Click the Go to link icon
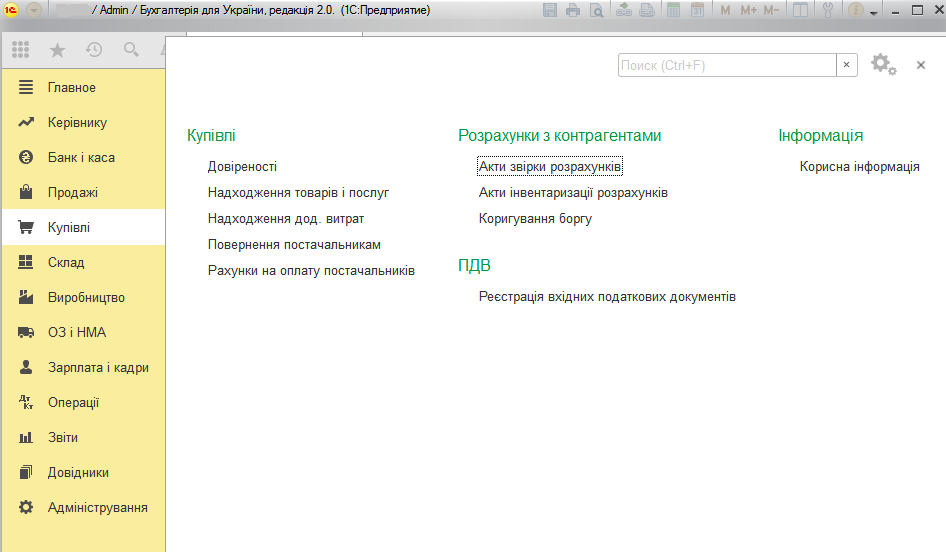This screenshot has height=552, width=946. click(647, 10)
